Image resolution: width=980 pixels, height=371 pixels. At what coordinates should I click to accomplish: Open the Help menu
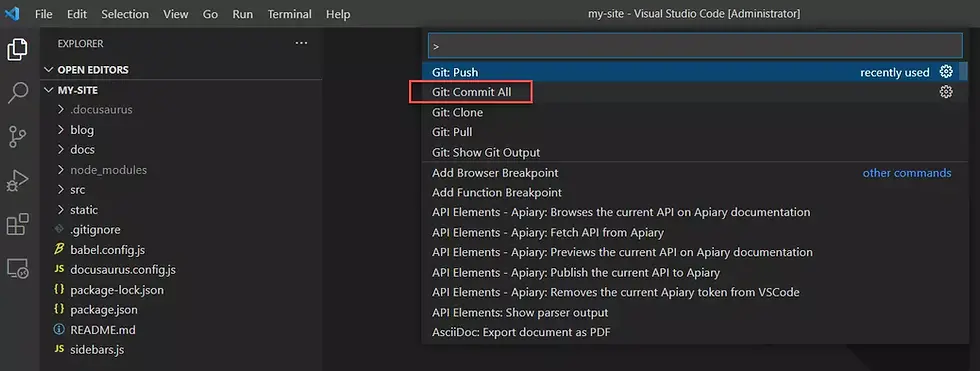pyautogui.click(x=338, y=14)
